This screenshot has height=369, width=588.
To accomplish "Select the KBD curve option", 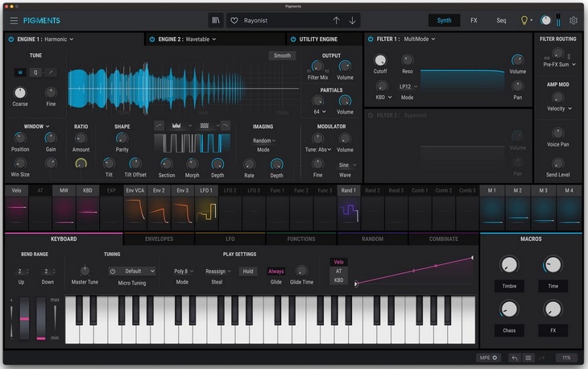I will click(338, 280).
